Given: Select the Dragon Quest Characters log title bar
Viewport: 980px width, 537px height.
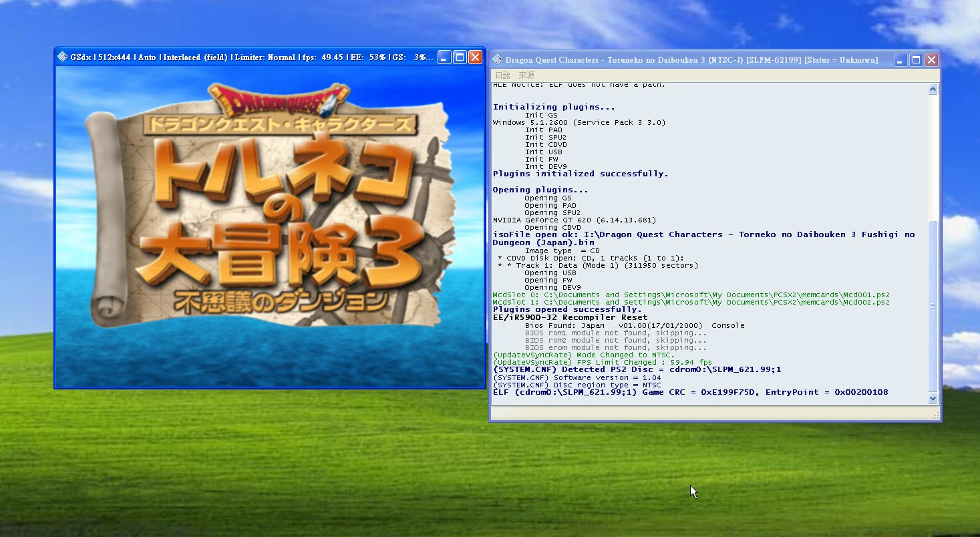Looking at the screenshot, I should tap(715, 60).
